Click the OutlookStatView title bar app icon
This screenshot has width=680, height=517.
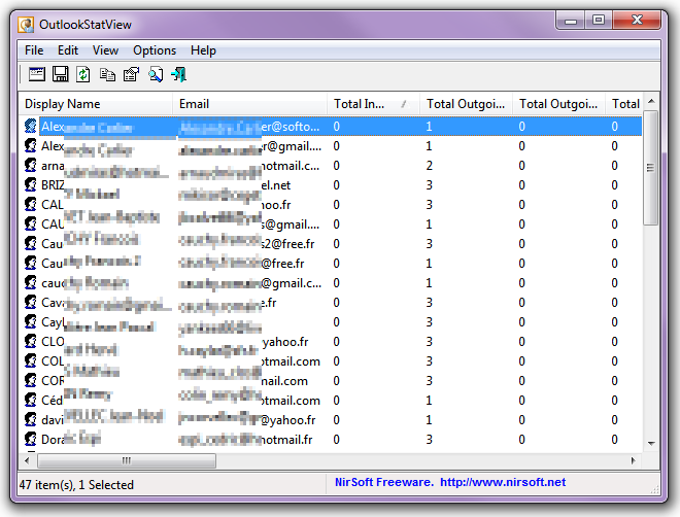pos(26,25)
